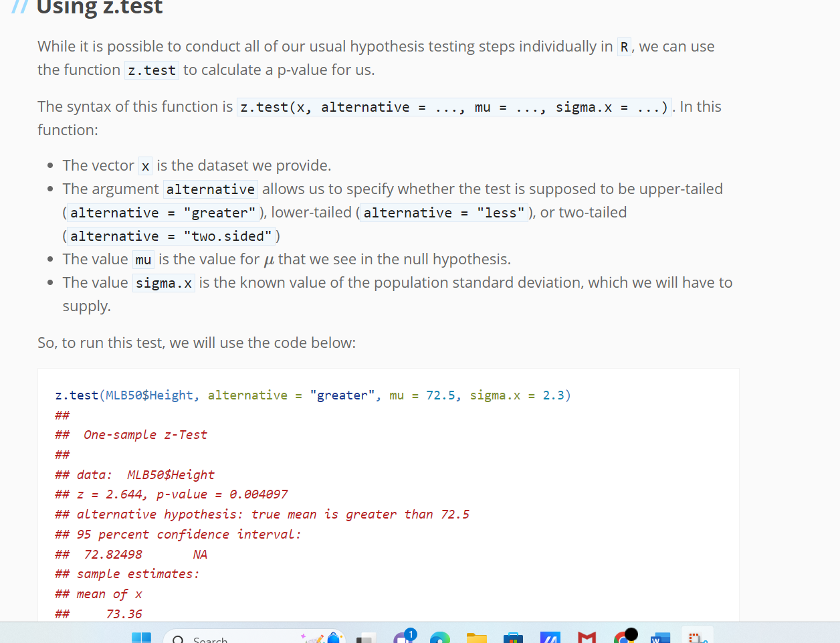The image size is (840, 643).
Task: Click the gray app icon left of Teams
Action: point(365,636)
